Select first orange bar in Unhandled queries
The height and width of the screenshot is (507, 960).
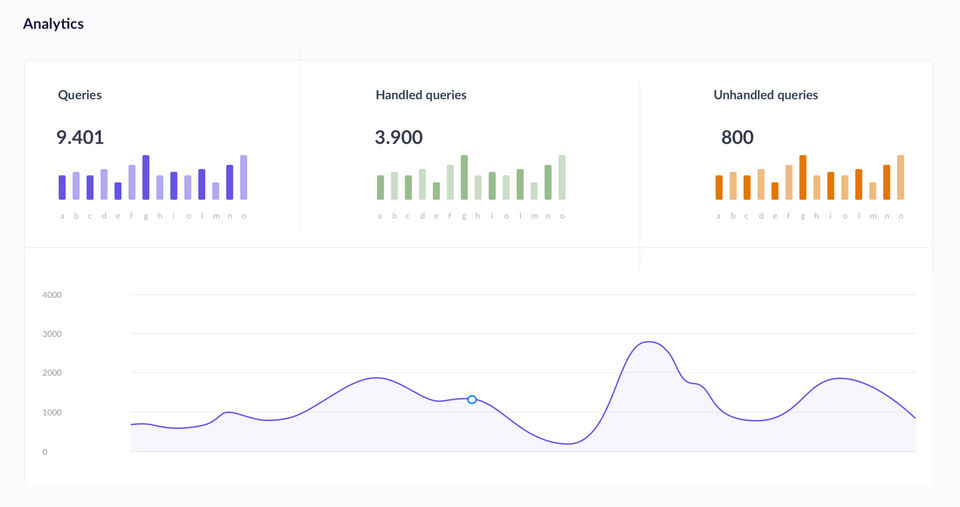[x=719, y=187]
